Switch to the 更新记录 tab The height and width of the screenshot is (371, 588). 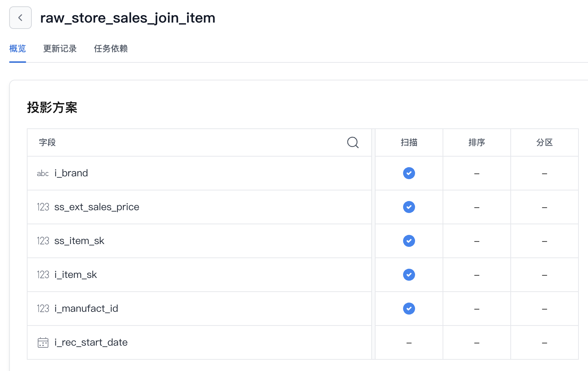[x=60, y=49]
